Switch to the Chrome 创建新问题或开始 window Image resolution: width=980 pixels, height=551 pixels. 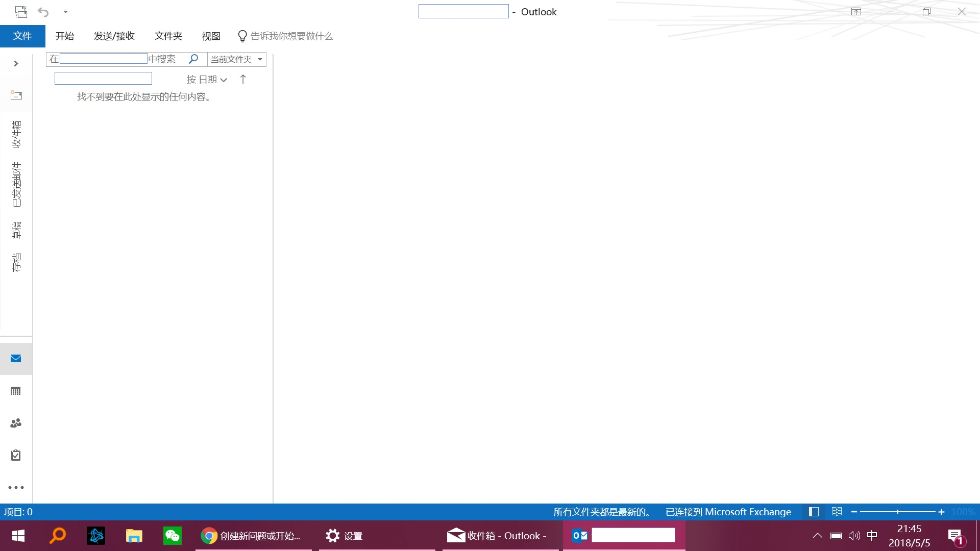pos(254,536)
